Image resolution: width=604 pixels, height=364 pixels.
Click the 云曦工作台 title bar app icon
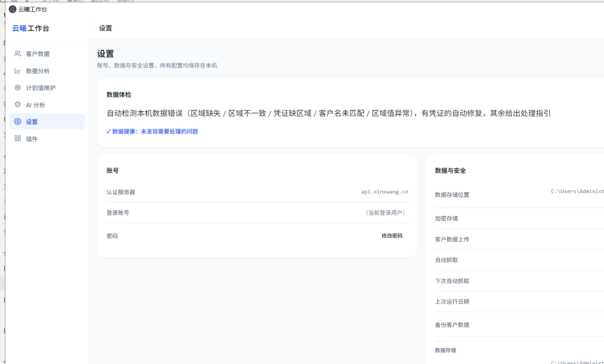click(13, 9)
